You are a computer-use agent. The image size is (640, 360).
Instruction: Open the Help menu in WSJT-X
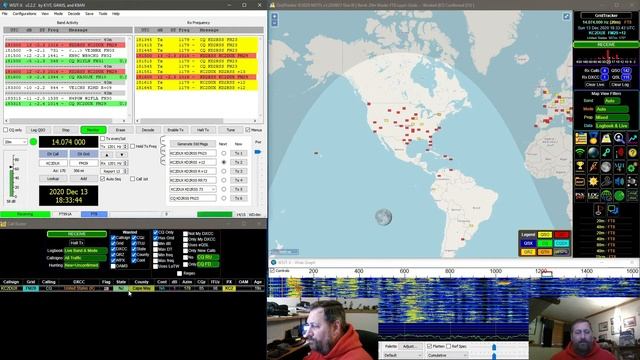[116, 13]
